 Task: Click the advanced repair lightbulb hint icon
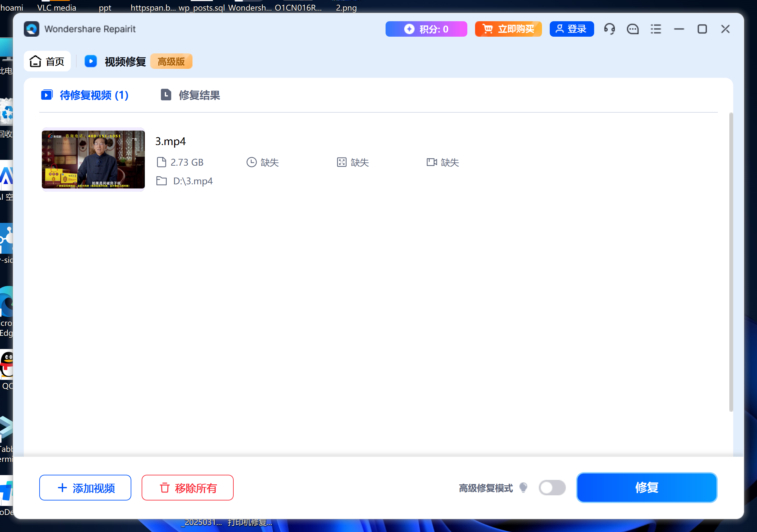[x=523, y=487]
